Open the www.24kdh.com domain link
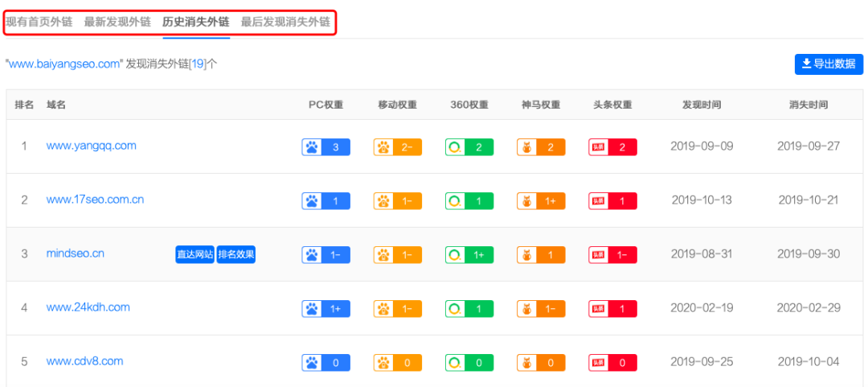 click(88, 307)
